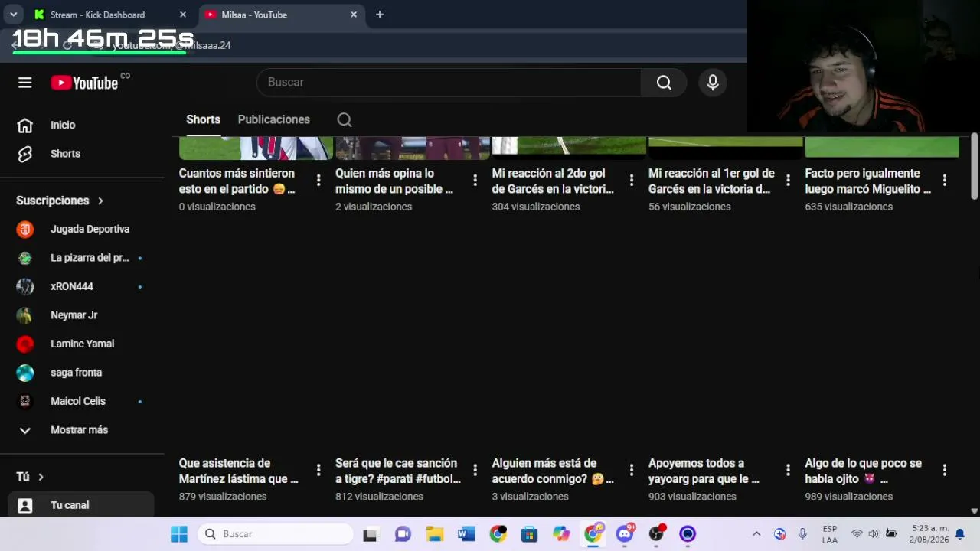Viewport: 980px width, 551px height.
Task: Switch to the Shorts channel tab
Action: [x=203, y=119]
